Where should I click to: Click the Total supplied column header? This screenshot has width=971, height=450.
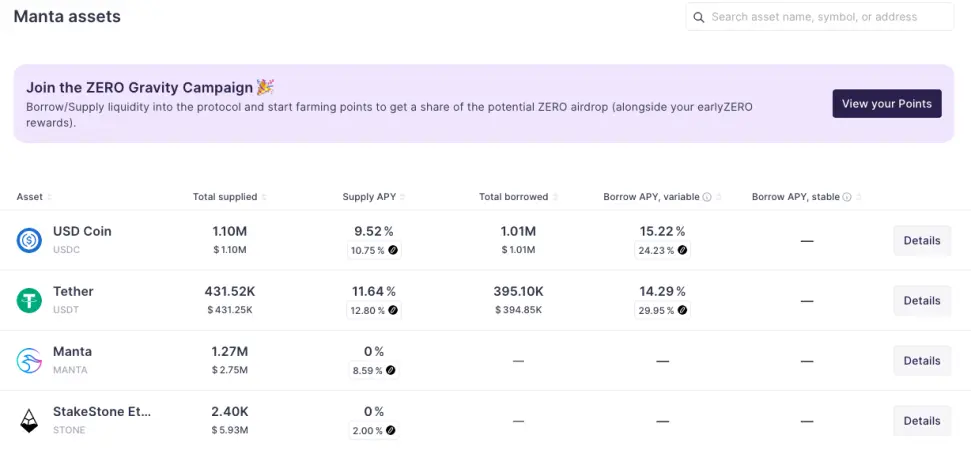point(225,197)
